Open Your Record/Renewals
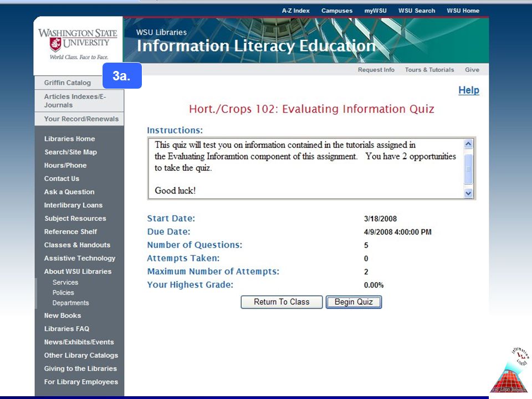This screenshot has height=399, width=532. (81, 119)
